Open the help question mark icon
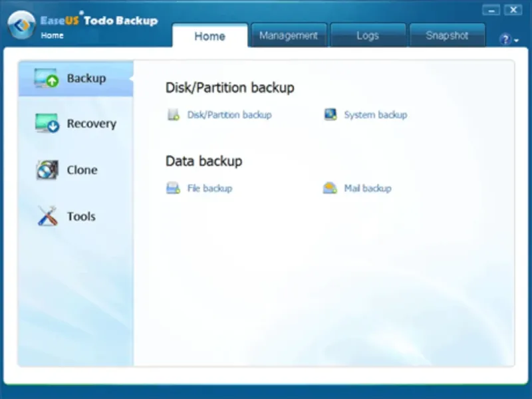Image resolution: width=532 pixels, height=399 pixels. pyautogui.click(x=505, y=39)
